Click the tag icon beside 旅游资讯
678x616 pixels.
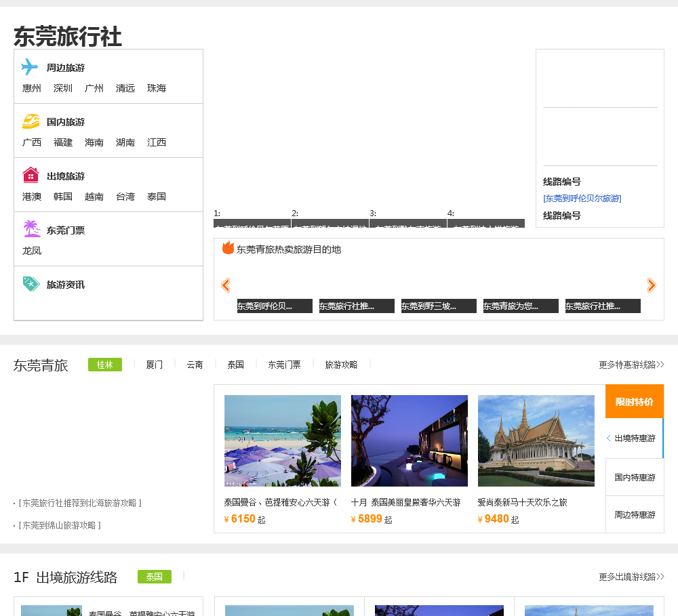pos(31,284)
